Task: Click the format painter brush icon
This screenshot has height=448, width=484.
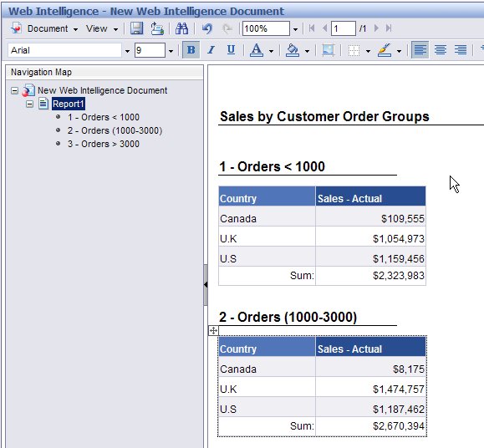Action: click(385, 50)
